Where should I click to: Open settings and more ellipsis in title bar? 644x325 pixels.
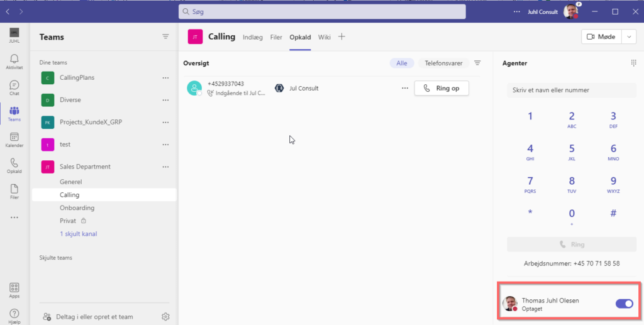pos(517,11)
